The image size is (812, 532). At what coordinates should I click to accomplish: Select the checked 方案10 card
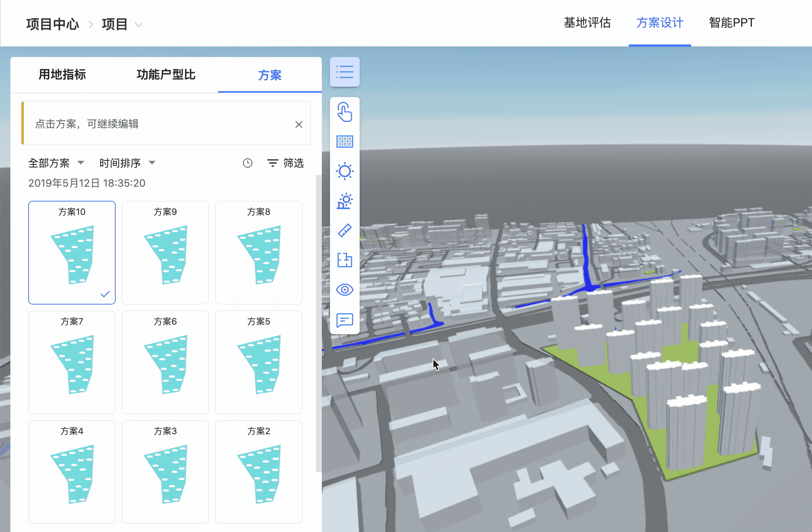coord(72,253)
